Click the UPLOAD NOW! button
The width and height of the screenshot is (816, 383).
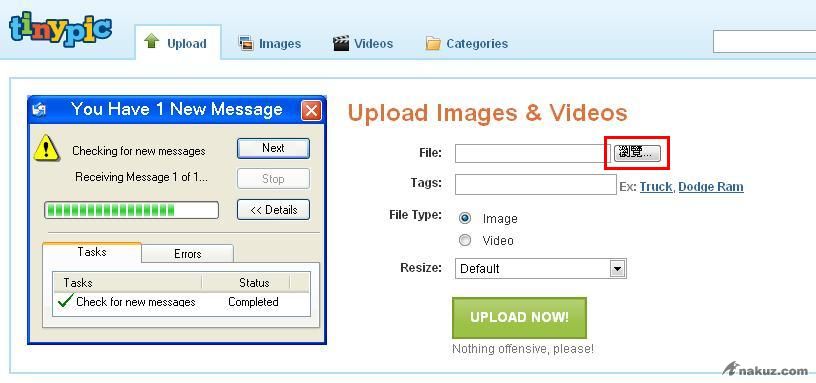coord(519,317)
